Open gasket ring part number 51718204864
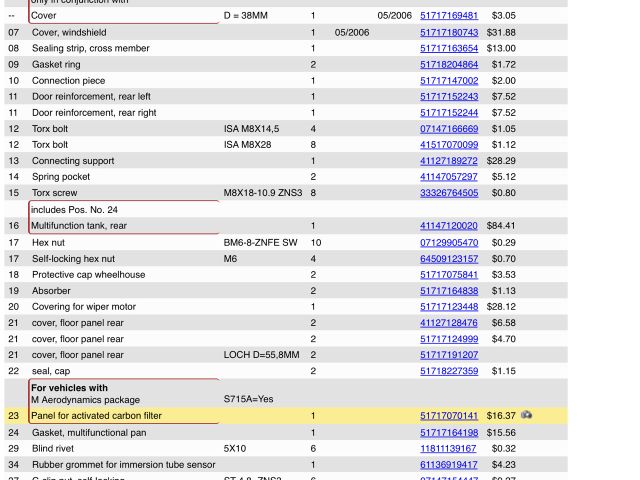 pyautogui.click(x=448, y=64)
